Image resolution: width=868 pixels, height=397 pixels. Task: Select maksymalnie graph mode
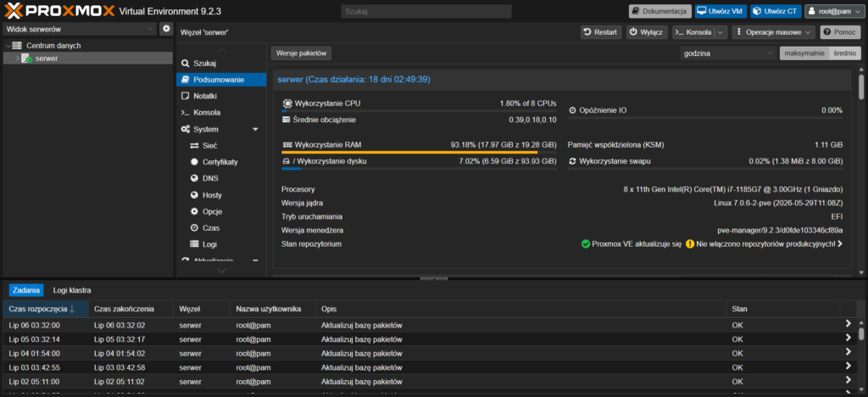(804, 53)
